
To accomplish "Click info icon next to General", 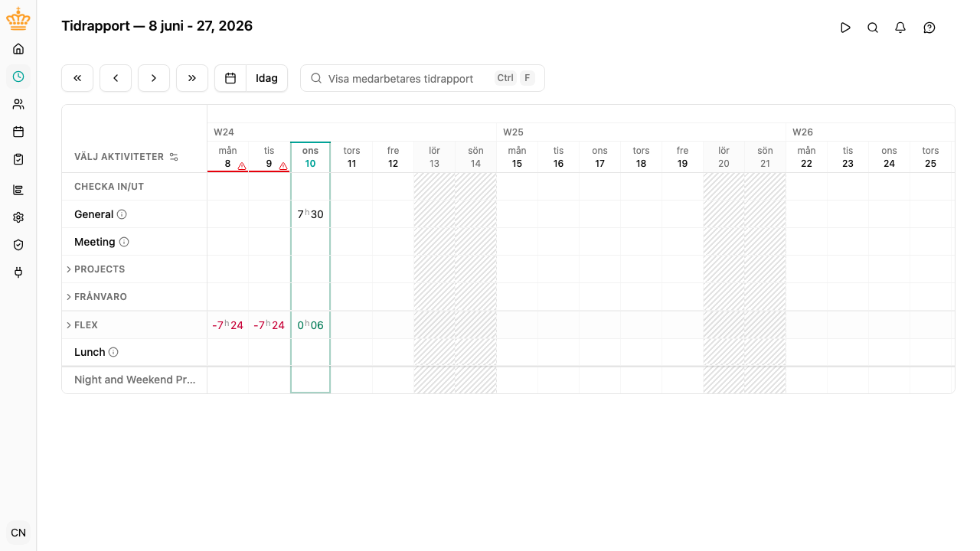I will coord(122,214).
